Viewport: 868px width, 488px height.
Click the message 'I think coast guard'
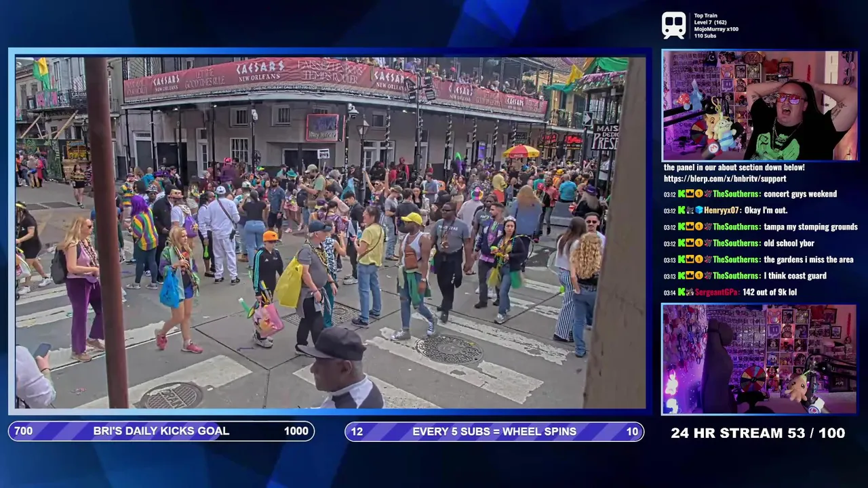click(795, 276)
